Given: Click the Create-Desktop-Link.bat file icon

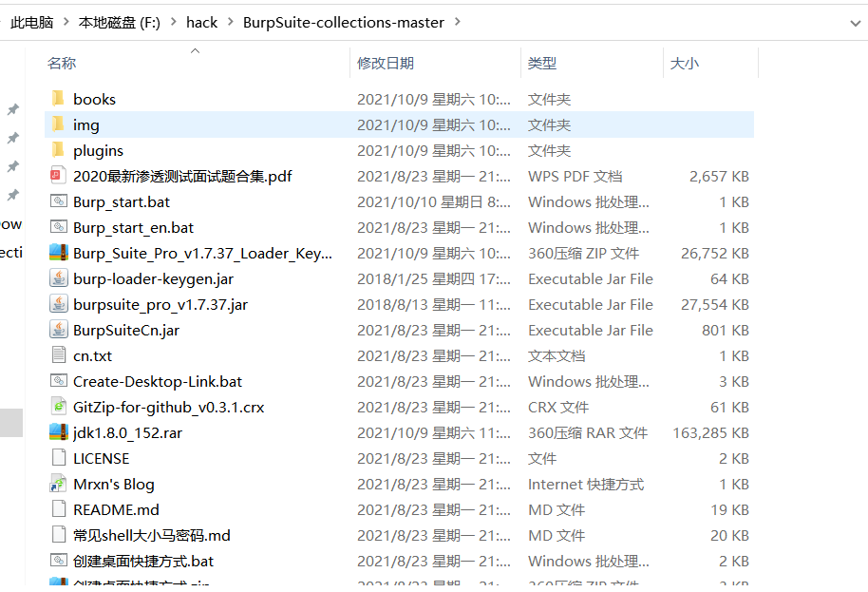Looking at the screenshot, I should pyautogui.click(x=58, y=380).
